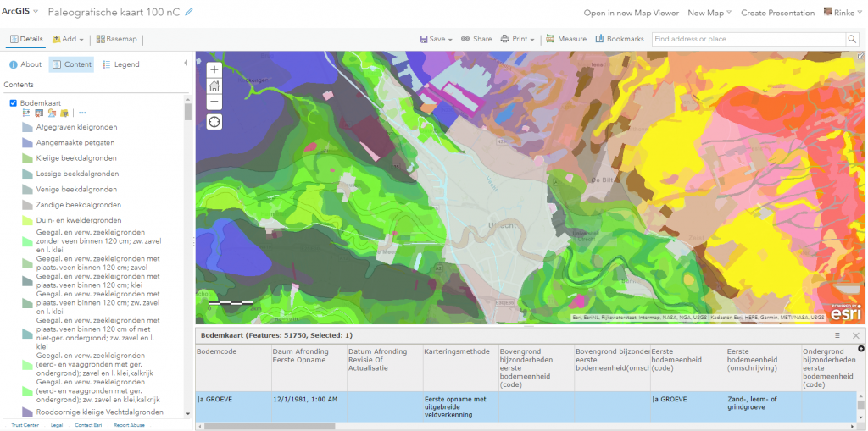Zoom in on the map
Screen dimensions: 868x431
[214, 69]
